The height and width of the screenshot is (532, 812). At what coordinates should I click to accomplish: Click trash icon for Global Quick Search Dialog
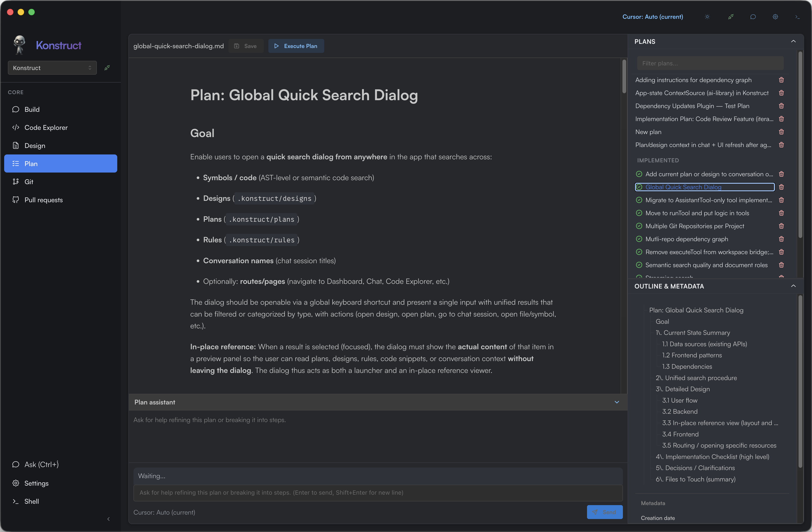pyautogui.click(x=781, y=187)
